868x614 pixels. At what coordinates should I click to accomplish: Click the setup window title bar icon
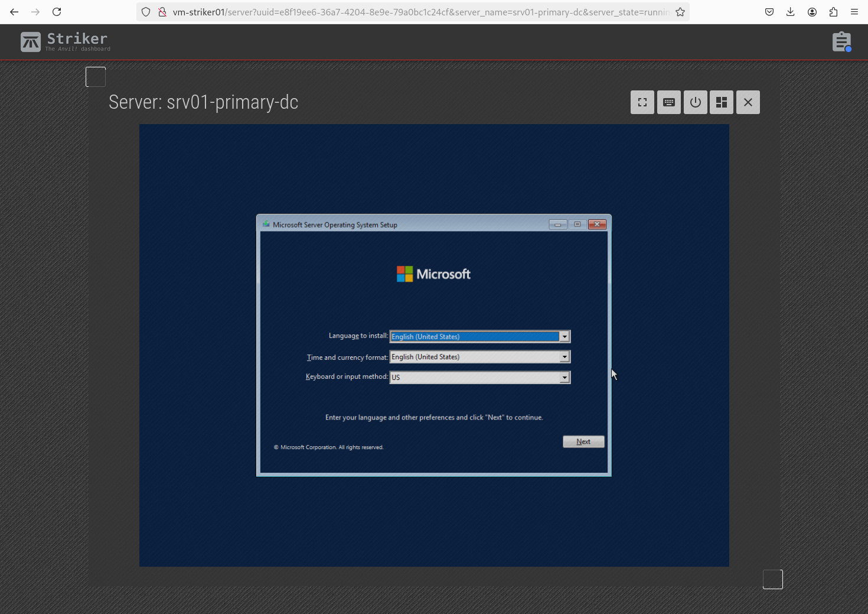click(x=266, y=225)
